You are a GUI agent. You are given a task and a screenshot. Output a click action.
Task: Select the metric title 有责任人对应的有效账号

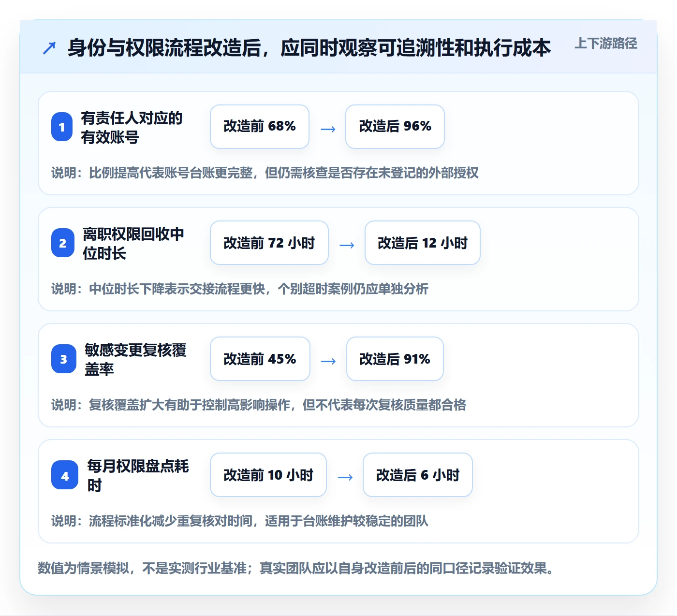[x=132, y=127]
